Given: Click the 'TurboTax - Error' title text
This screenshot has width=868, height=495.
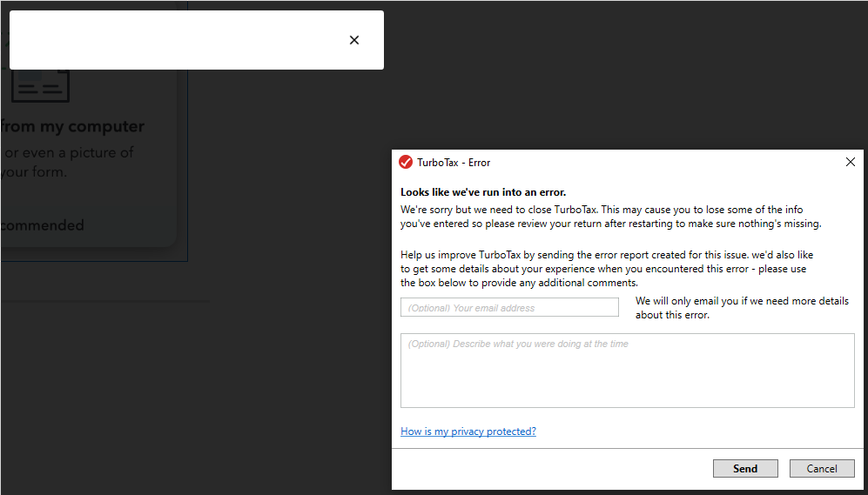Looking at the screenshot, I should pos(454,163).
